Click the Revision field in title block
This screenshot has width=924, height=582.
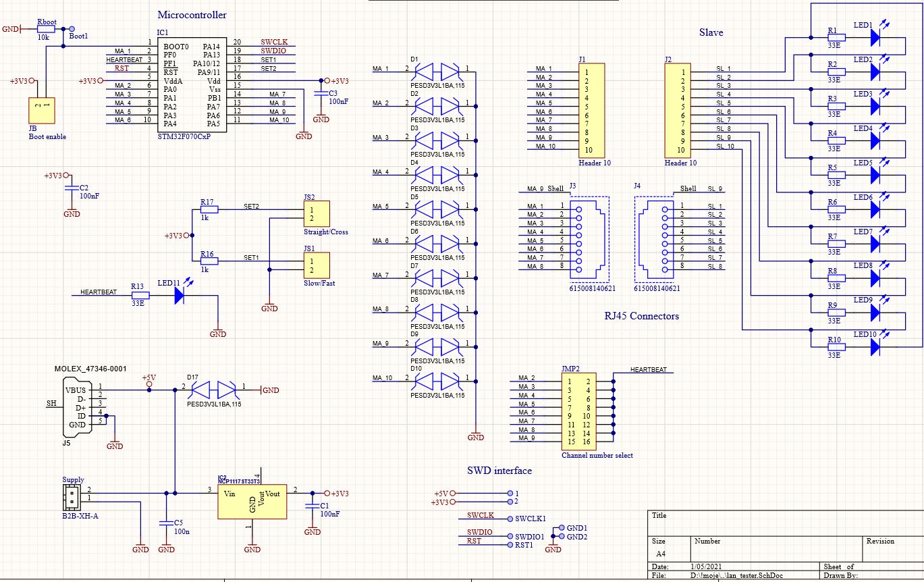coord(880,541)
